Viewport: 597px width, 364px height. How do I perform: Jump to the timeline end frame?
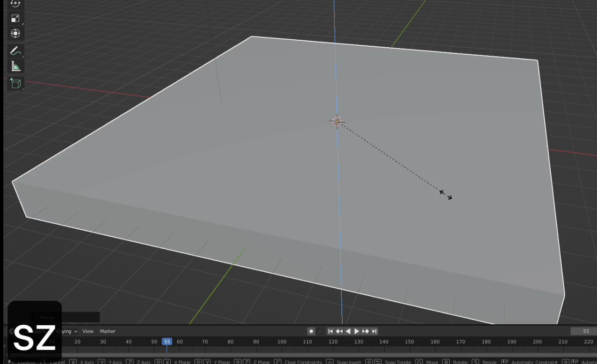coord(374,331)
